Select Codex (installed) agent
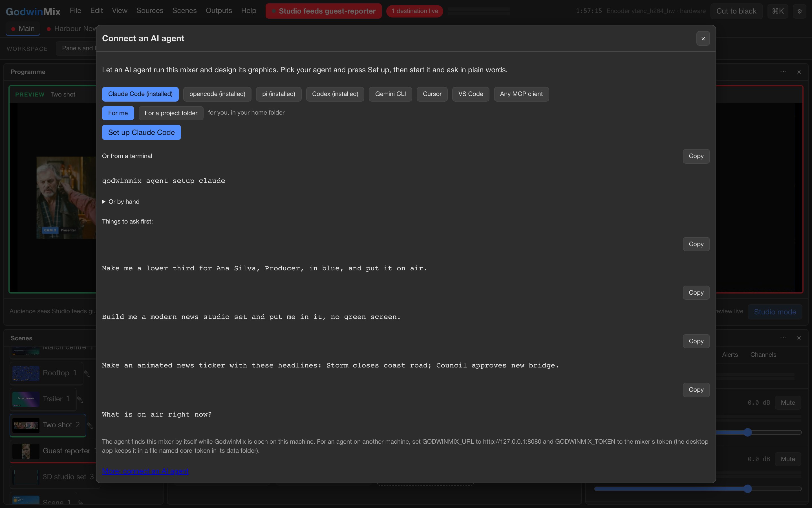Screen dimensions: 812x508 (x=335, y=94)
